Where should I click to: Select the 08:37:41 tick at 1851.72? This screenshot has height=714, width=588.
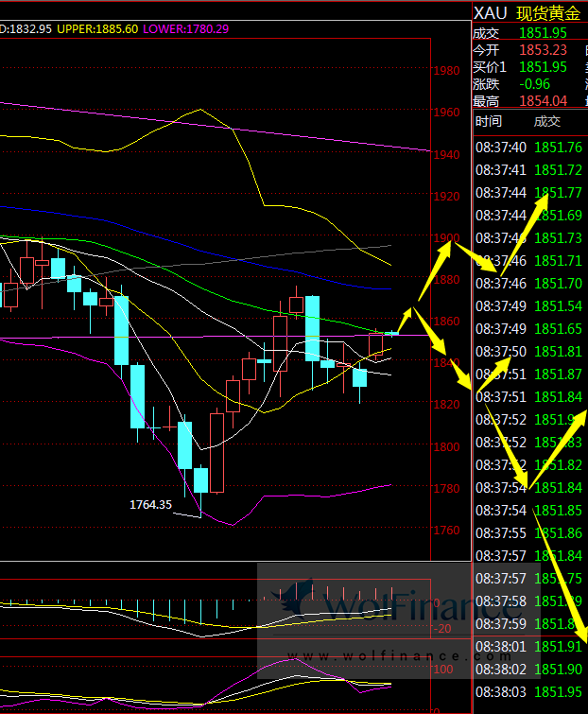tap(558, 170)
